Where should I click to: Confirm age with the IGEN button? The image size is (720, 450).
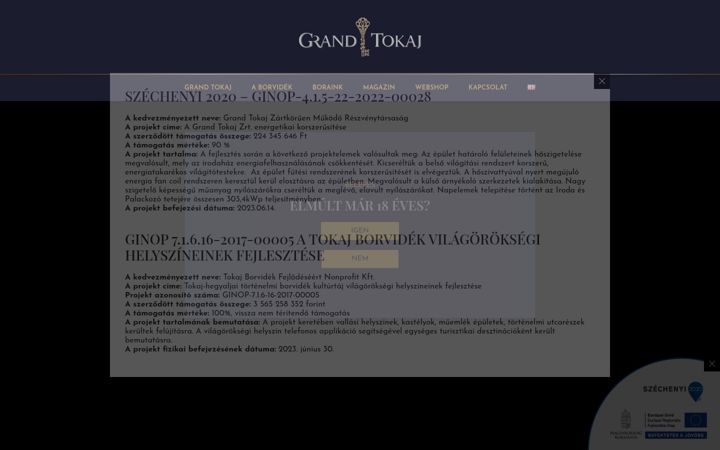pyautogui.click(x=360, y=230)
